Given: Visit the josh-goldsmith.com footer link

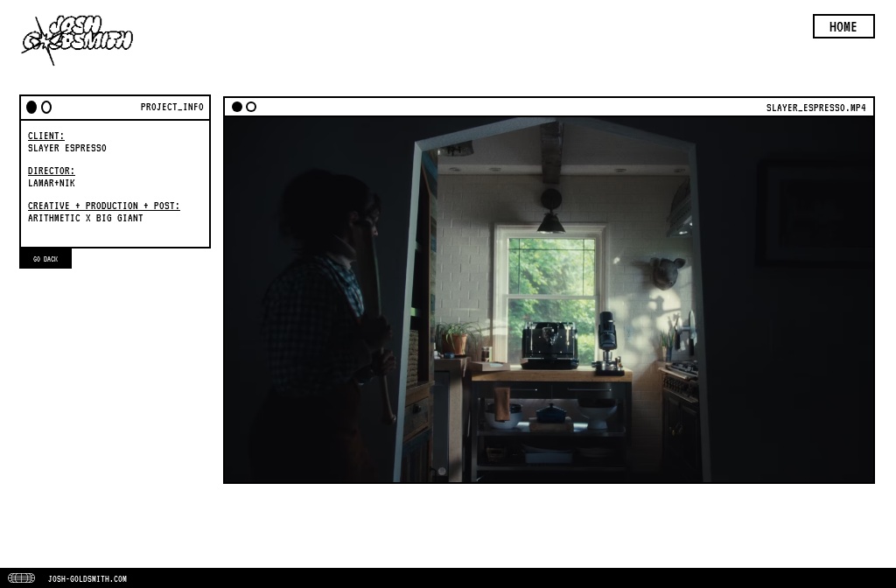Looking at the screenshot, I should tap(87, 578).
